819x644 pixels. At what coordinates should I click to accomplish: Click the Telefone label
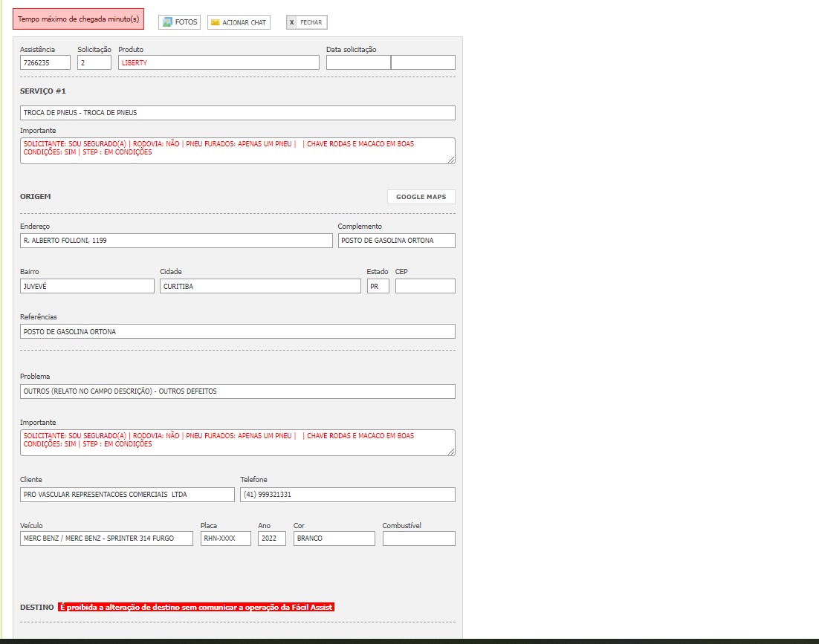254,480
